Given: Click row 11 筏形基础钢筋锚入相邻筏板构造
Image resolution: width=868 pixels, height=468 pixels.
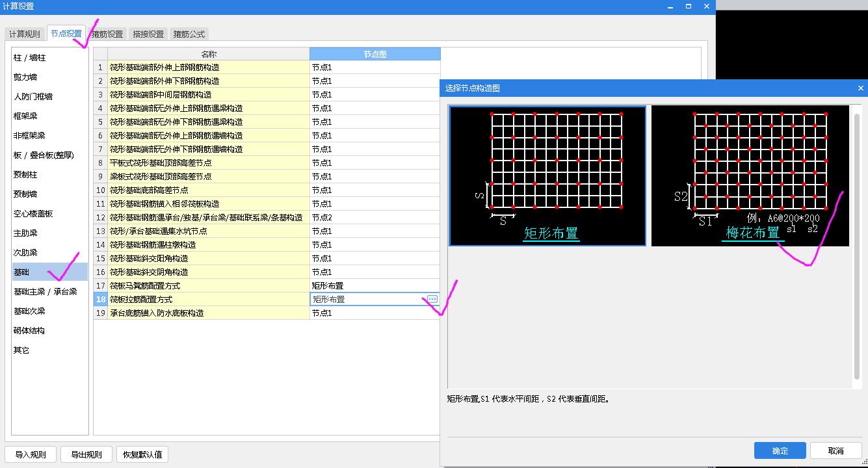Looking at the screenshot, I should click(209, 204).
